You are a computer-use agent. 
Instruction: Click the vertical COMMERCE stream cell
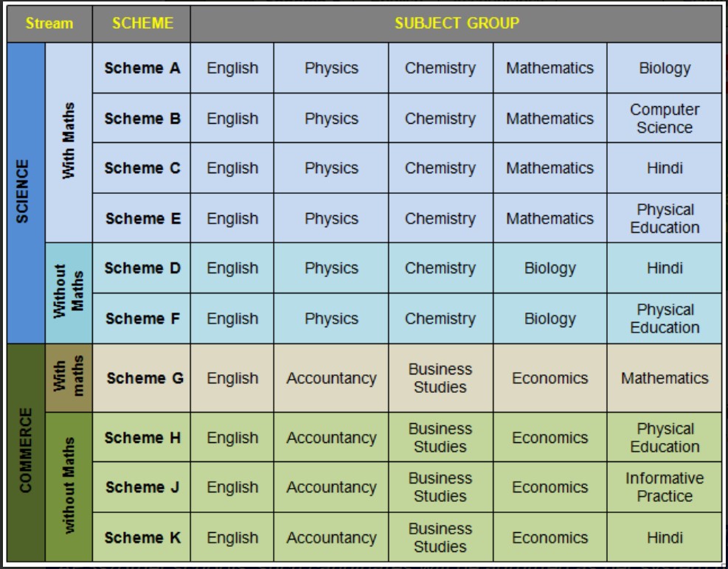(x=24, y=452)
